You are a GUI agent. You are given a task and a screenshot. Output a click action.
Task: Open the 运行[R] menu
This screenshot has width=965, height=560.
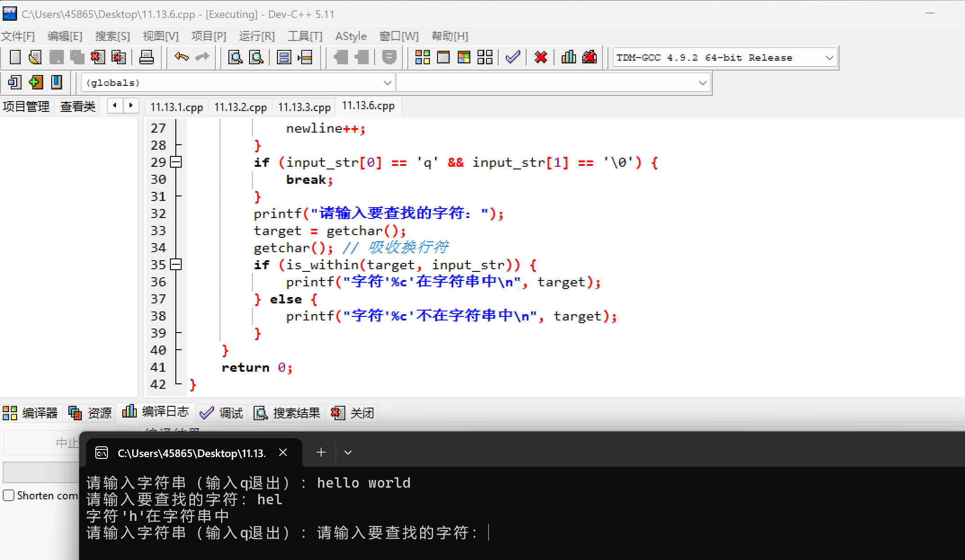coord(256,36)
